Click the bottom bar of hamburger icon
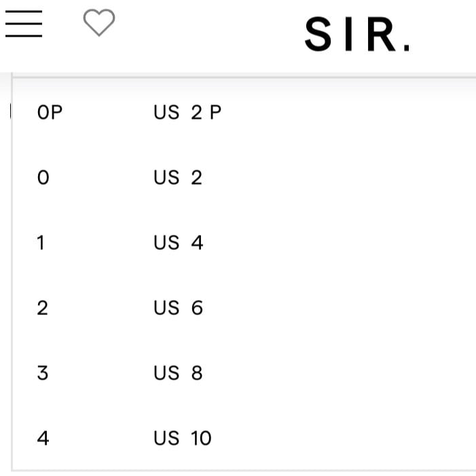Viewport: 476px width, 476px height. point(24,36)
